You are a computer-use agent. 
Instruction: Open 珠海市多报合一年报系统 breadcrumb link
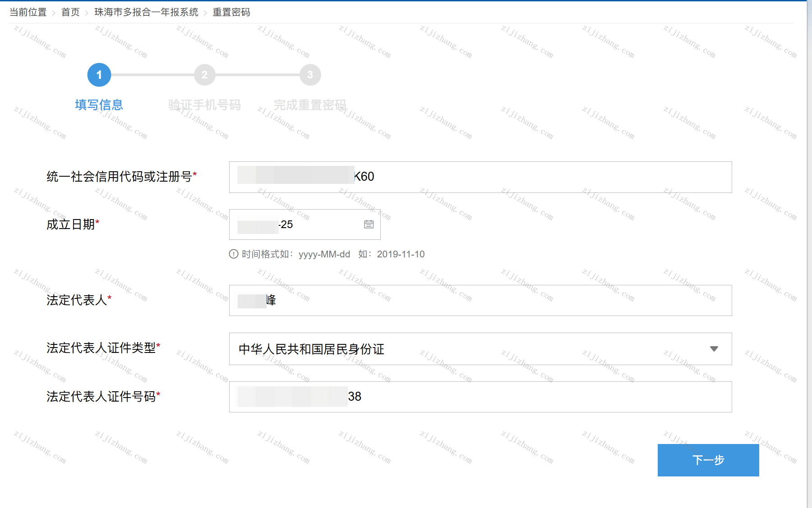146,12
